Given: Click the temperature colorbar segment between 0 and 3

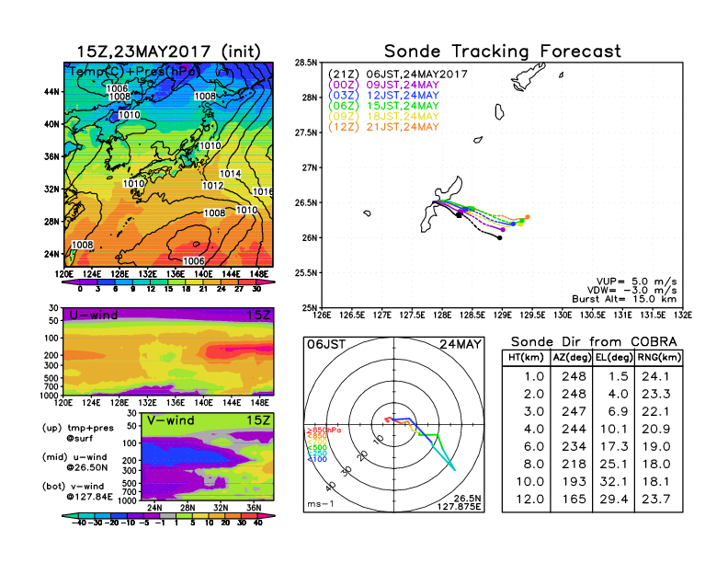Looking at the screenshot, I should tap(89, 282).
